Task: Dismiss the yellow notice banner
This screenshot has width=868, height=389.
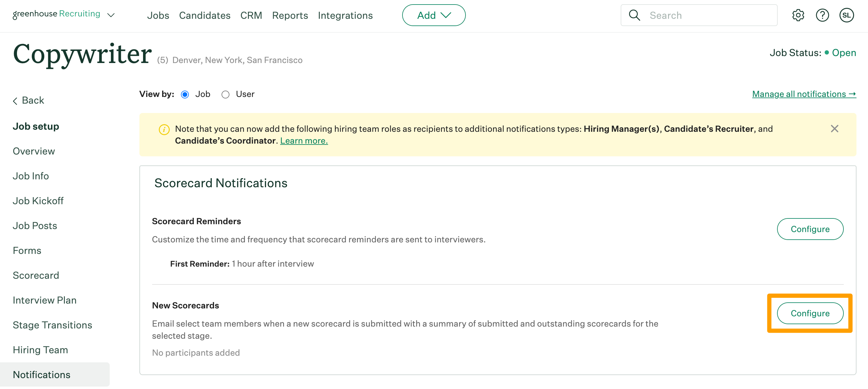Action: click(x=834, y=129)
